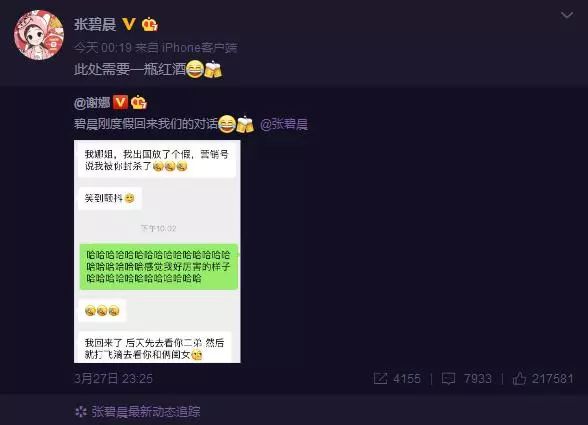Viewport: 588px width, 425px height.
Task: Expand the post options chevron
Action: 567,15
